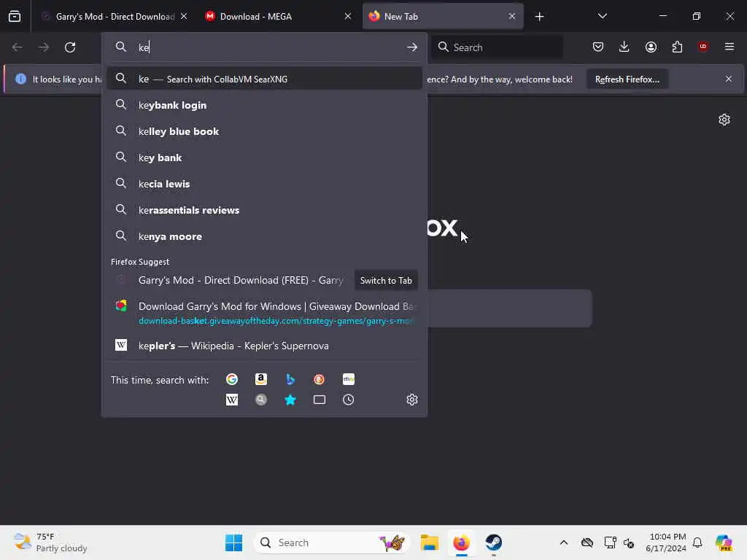Reload the current page
This screenshot has width=747, height=560.
click(x=70, y=47)
